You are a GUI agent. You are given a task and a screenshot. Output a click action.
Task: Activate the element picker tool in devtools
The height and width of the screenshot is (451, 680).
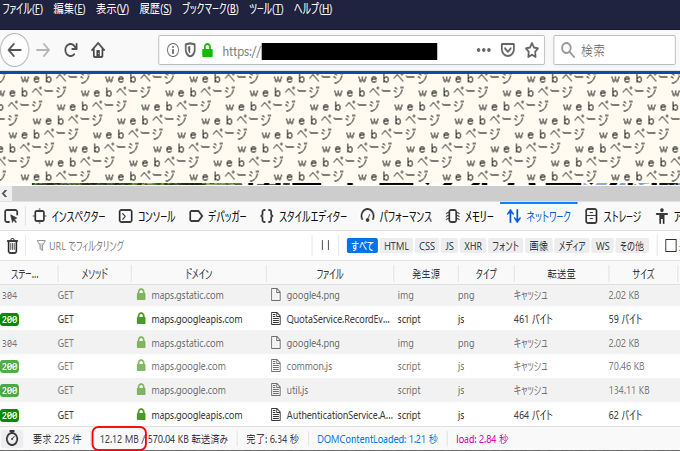(11, 216)
